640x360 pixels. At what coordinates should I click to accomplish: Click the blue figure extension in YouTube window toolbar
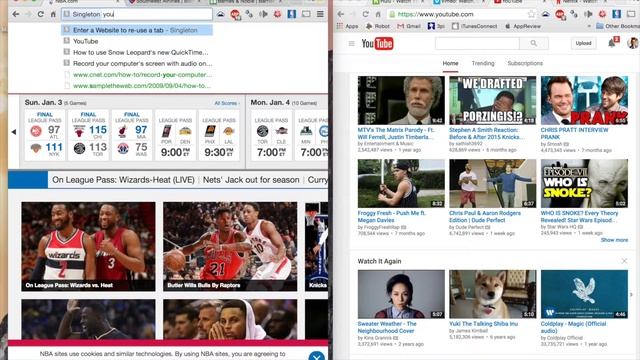coord(617,14)
